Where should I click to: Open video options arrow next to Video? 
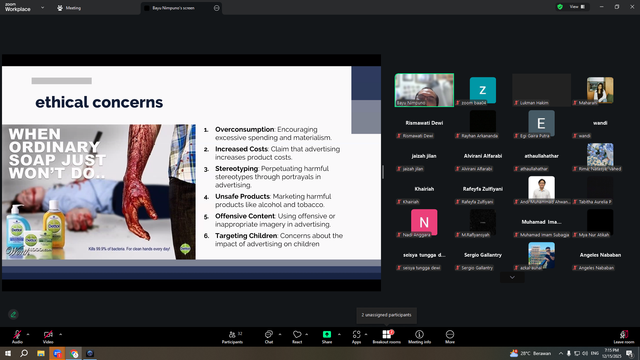pos(60,334)
